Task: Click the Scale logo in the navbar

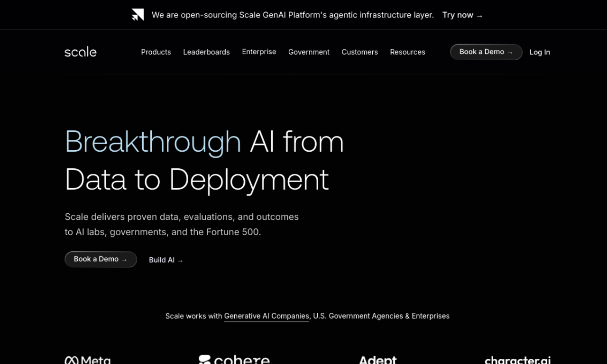Action: tap(80, 52)
